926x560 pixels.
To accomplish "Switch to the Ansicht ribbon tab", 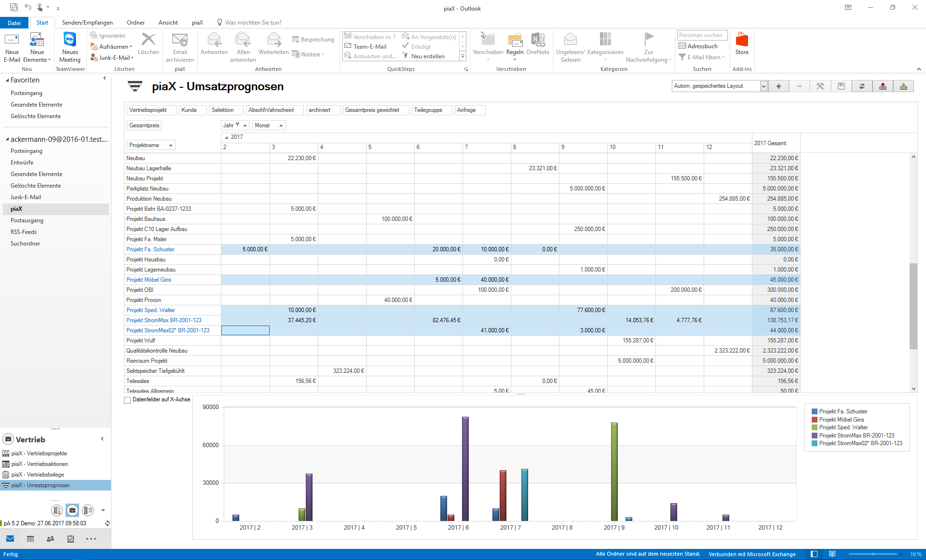I will (x=168, y=23).
